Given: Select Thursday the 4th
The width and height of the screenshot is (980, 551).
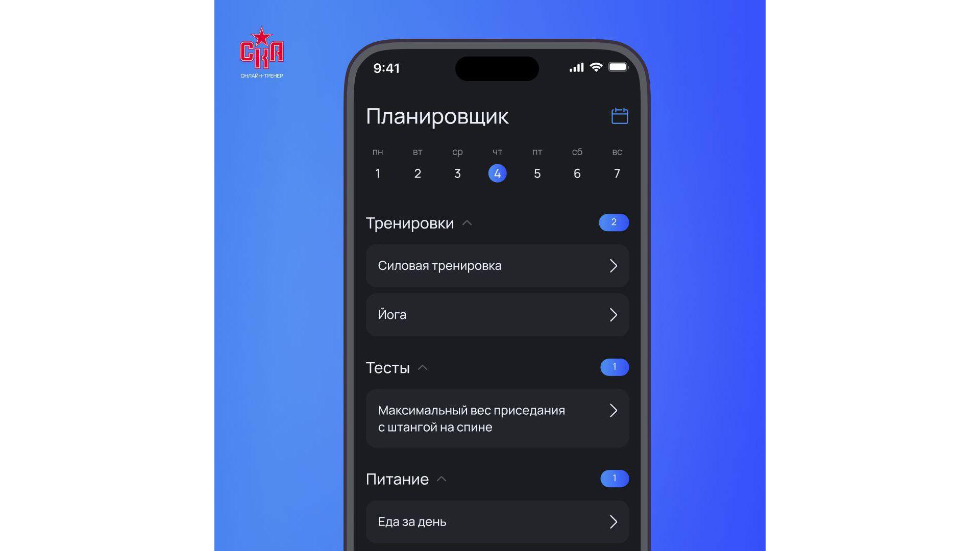Looking at the screenshot, I should [497, 173].
